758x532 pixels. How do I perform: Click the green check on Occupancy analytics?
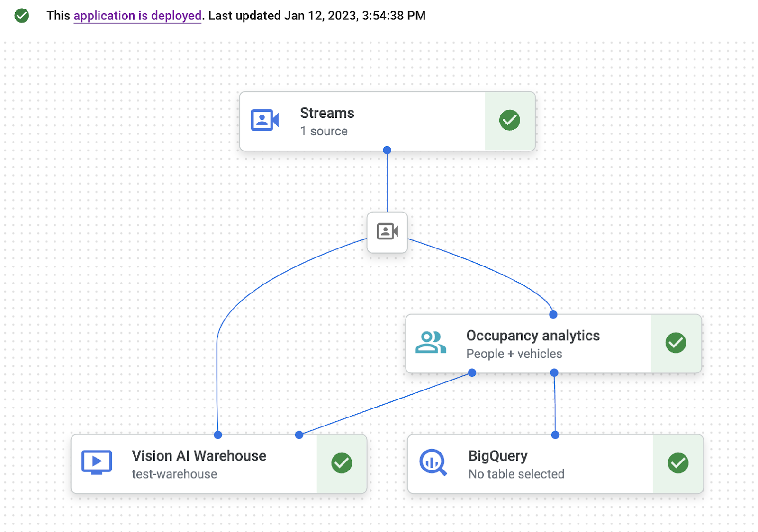click(676, 343)
